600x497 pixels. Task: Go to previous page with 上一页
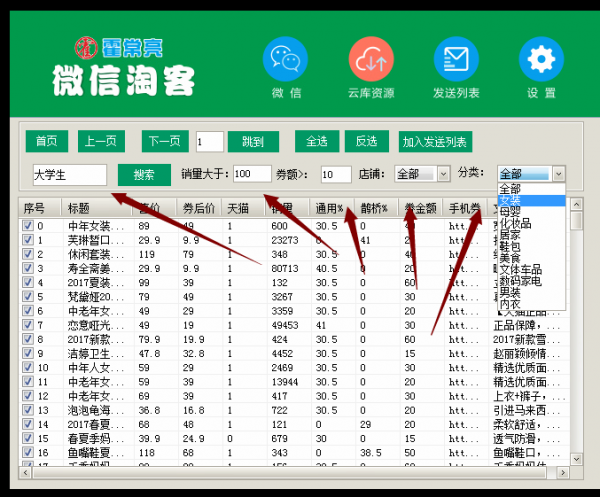(101, 141)
